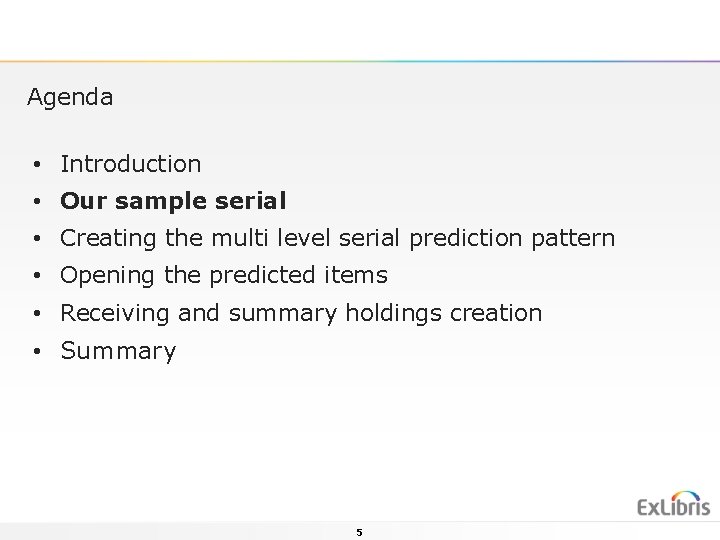Click the bullet beside Receiving and summary holdings
Viewport: 720px width, 540px height.
coord(35,314)
